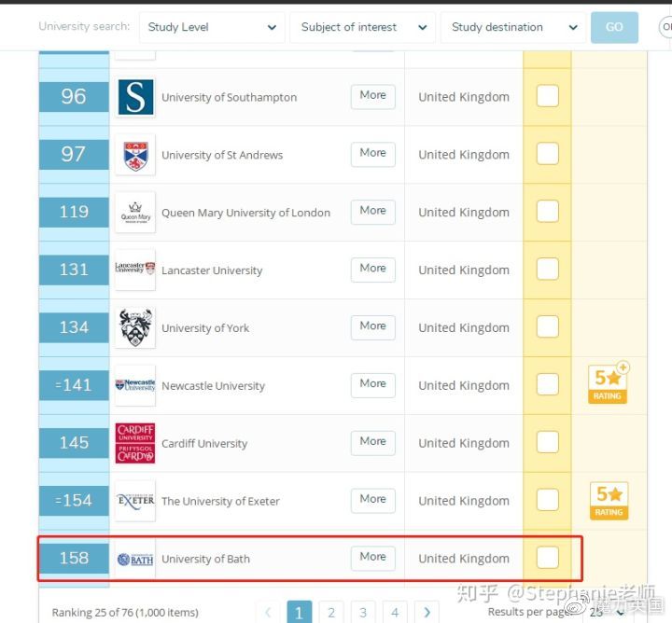Toggle Cardiff University compare checkbox

tap(547, 442)
